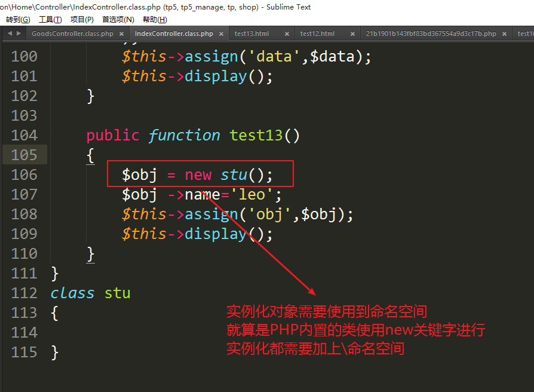Close the test13.html tab
Image resolution: width=534 pixels, height=392 pixels.
pos(287,34)
